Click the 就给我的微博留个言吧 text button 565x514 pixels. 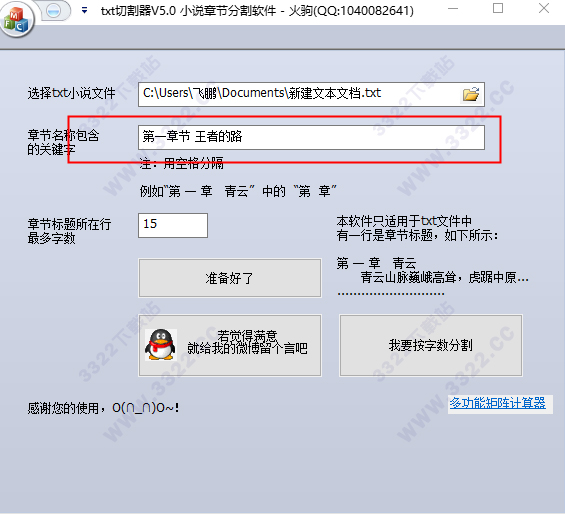pos(230,345)
